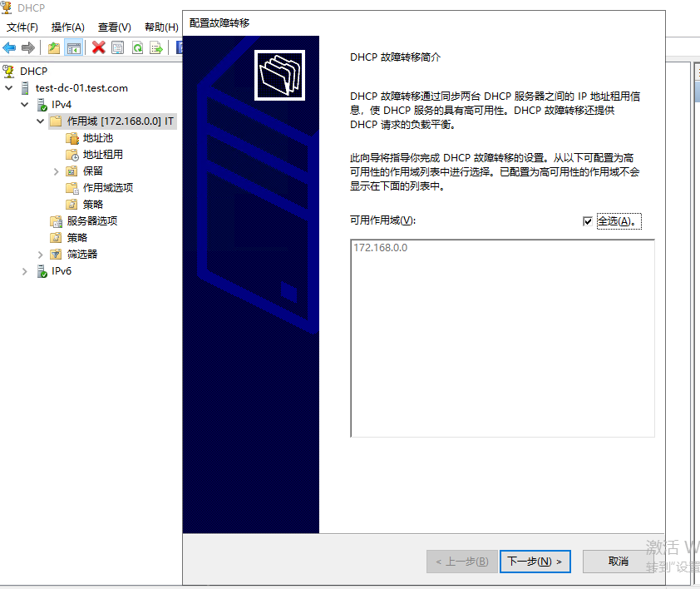Click the scope 172.168.0.0 folder icon
This screenshot has height=589, width=700.
(x=56, y=121)
